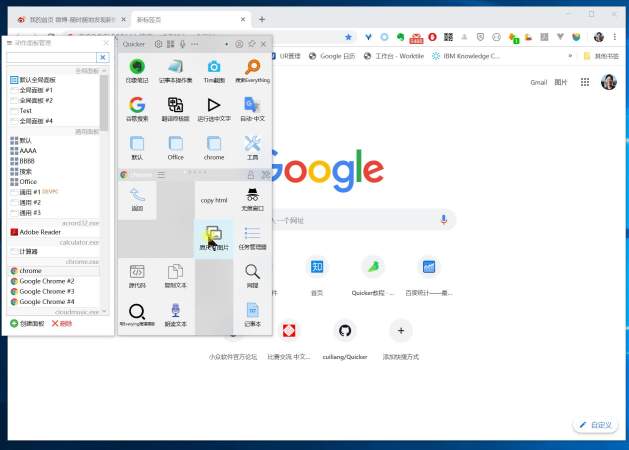This screenshot has width=629, height=450.
Task: Click the customize button at bottom right
Action: pos(596,425)
